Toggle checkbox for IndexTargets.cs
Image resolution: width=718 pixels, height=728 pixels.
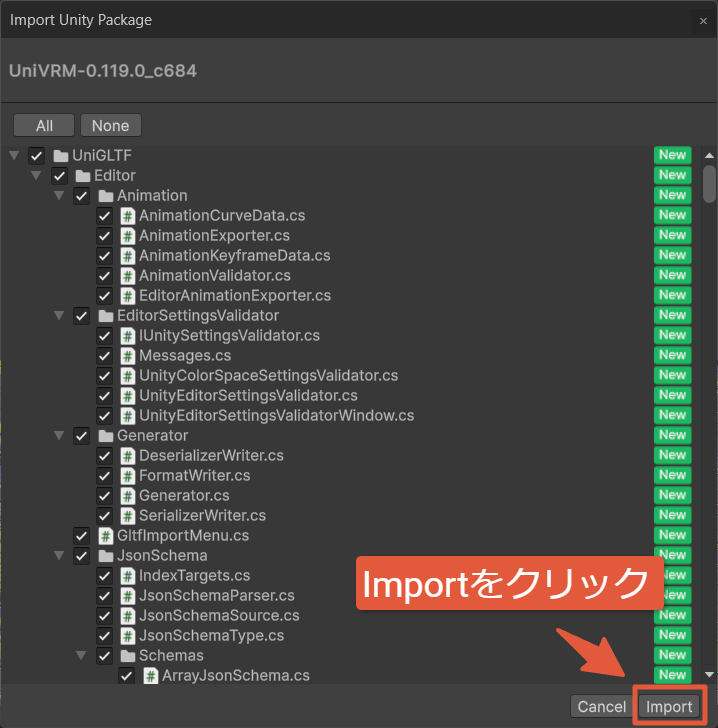click(x=104, y=576)
